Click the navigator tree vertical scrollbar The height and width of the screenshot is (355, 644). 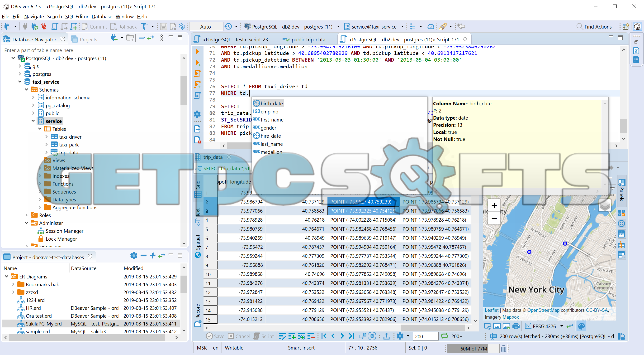coord(184,90)
